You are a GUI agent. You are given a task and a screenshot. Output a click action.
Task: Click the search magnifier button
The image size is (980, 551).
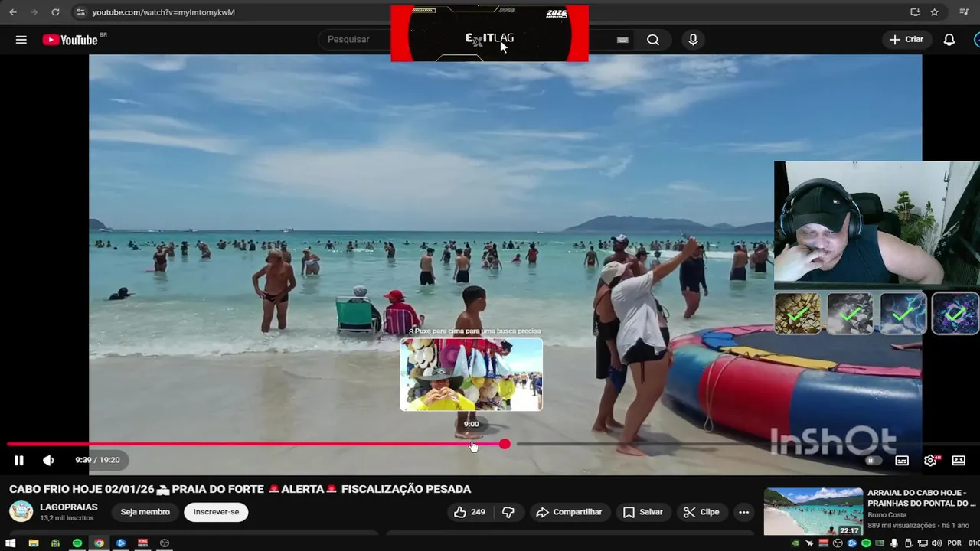point(652,40)
